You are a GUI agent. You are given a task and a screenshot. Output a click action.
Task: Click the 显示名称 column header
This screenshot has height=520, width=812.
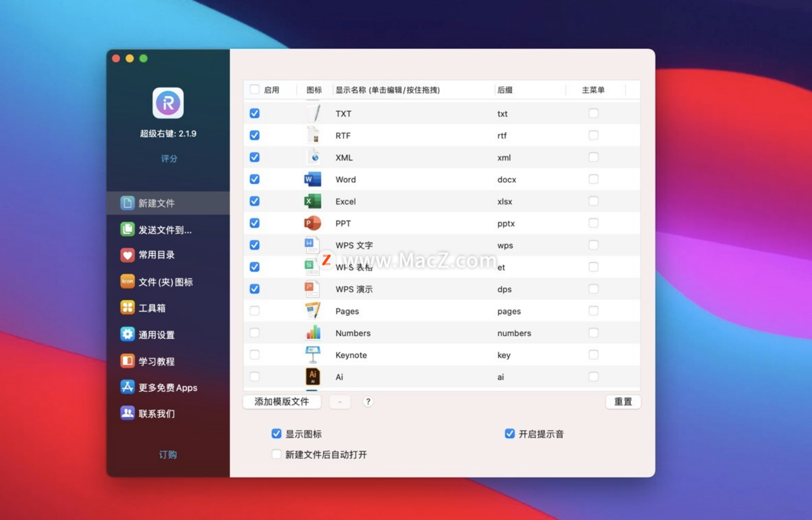click(x=387, y=90)
